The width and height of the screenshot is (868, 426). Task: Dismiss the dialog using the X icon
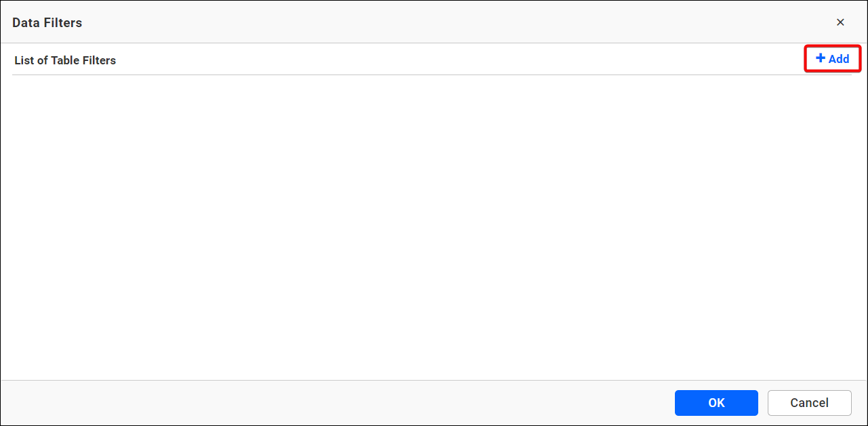click(x=840, y=22)
